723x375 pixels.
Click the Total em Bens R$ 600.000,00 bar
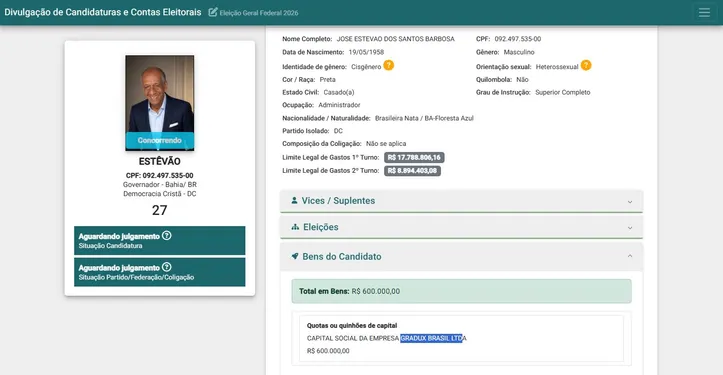tap(462, 291)
